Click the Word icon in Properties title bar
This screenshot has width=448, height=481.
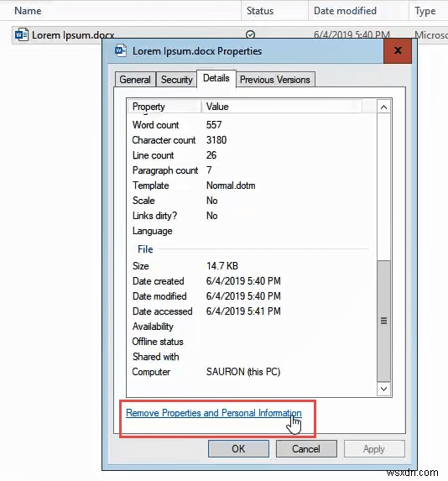pyautogui.click(x=121, y=51)
